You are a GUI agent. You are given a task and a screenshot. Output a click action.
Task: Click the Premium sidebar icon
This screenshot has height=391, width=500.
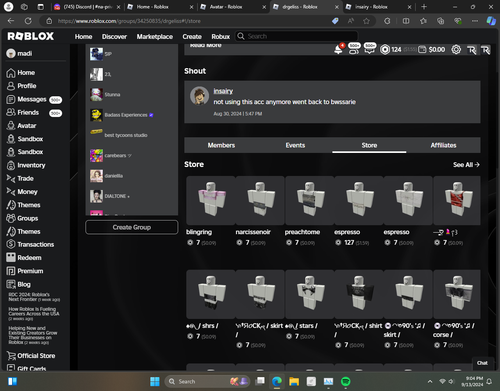pos(11,271)
